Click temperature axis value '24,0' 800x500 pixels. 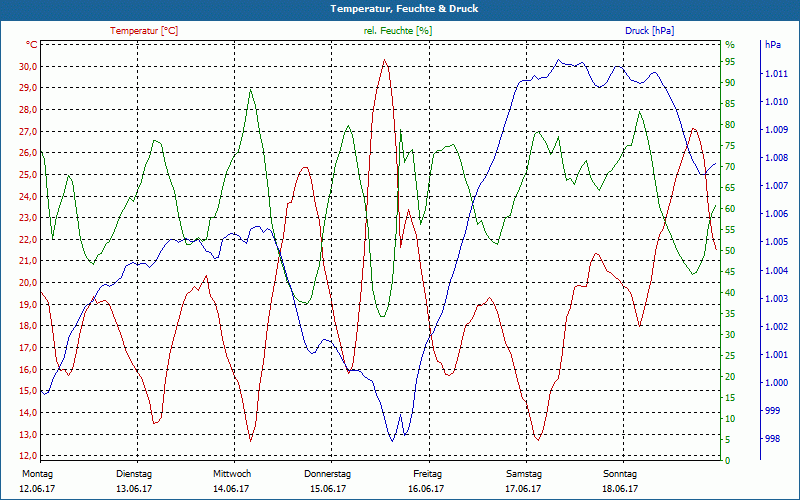[28, 196]
